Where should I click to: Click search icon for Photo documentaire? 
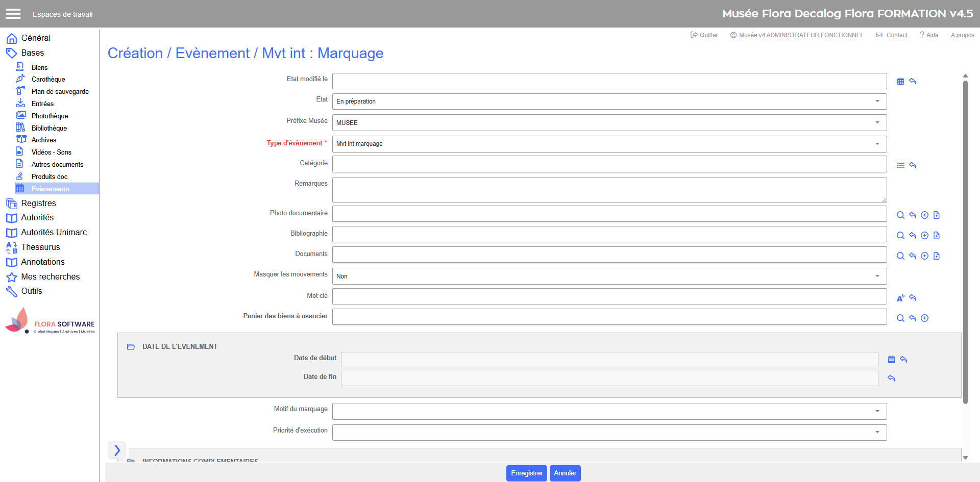(900, 215)
